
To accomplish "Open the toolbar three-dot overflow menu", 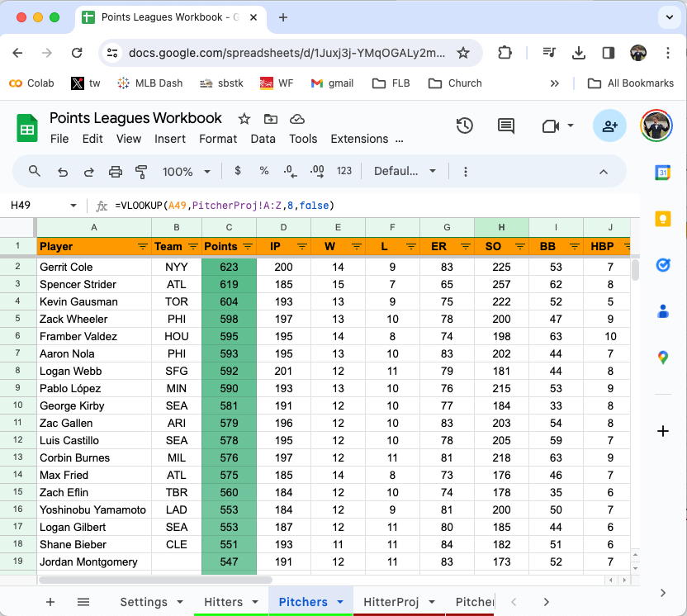I will click(x=466, y=171).
